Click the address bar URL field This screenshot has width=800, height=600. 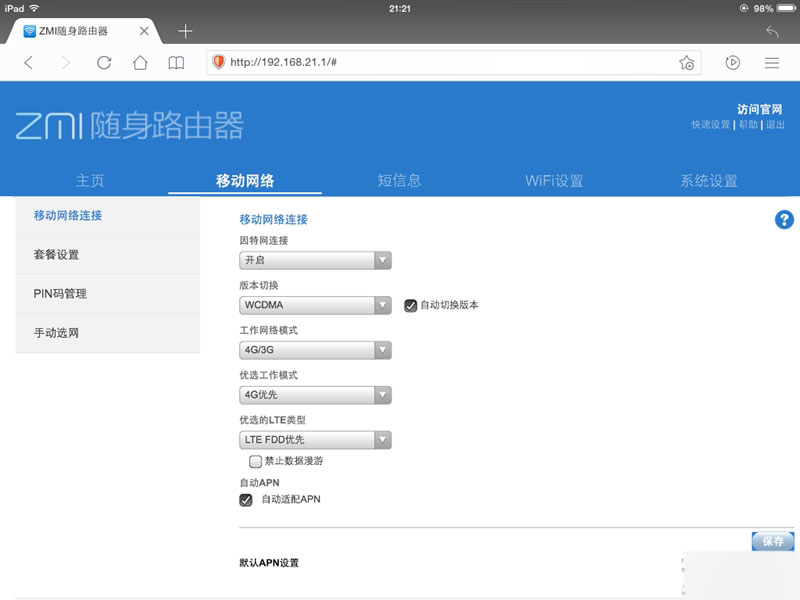coord(420,62)
